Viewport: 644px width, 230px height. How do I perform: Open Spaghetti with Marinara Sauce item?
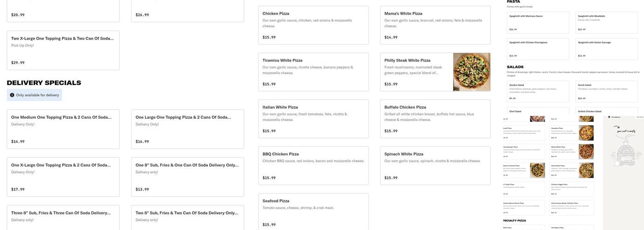(538, 23)
